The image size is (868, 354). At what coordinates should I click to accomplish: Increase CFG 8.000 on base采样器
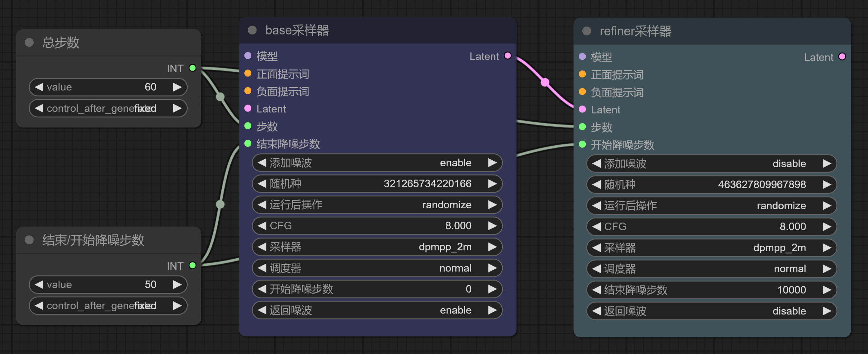pos(492,226)
